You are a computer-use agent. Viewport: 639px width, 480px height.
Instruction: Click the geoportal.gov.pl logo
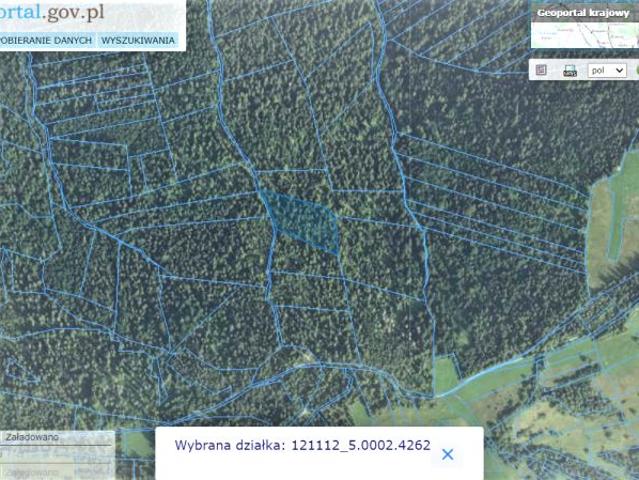[52, 12]
